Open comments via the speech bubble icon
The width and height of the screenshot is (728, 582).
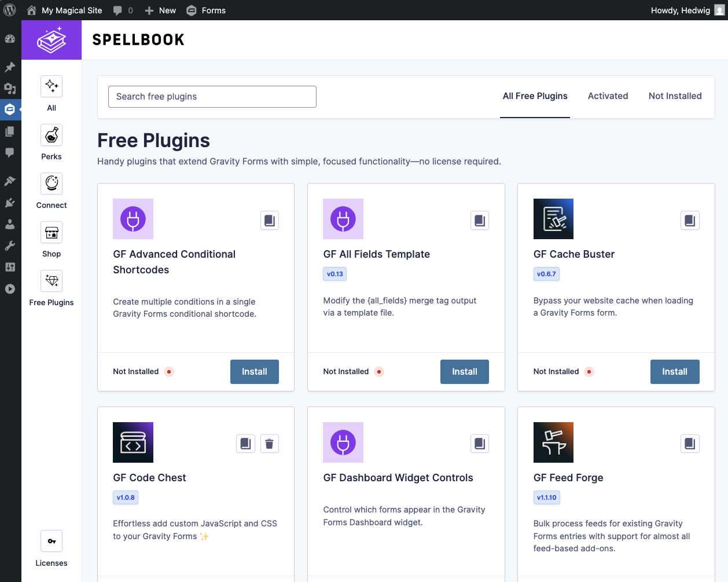(118, 10)
